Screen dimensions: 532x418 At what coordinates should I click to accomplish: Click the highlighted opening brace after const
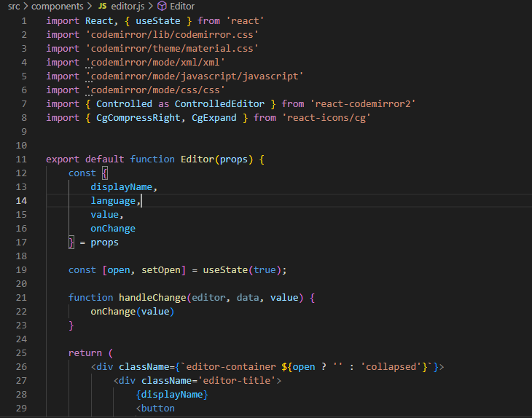click(104, 173)
